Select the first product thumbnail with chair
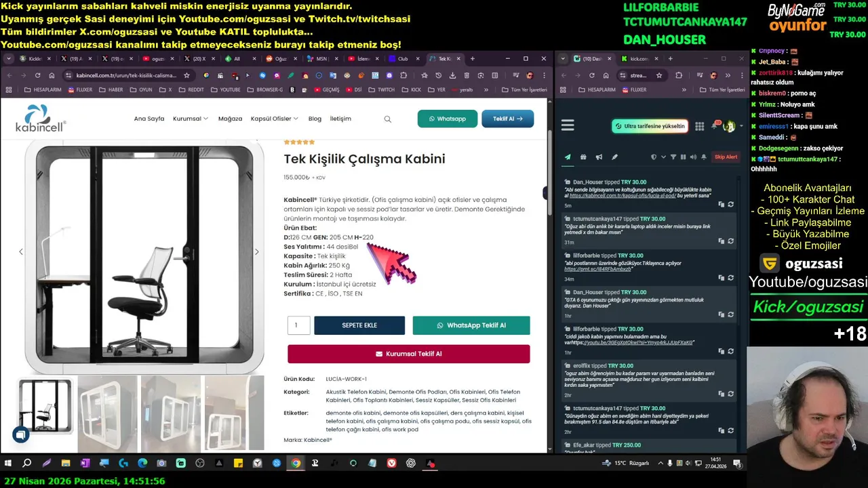 pos(45,406)
